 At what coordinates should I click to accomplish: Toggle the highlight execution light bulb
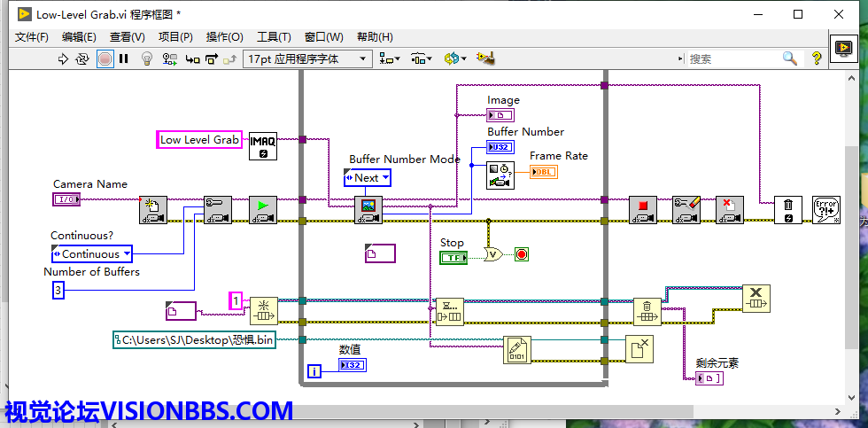coord(147,58)
